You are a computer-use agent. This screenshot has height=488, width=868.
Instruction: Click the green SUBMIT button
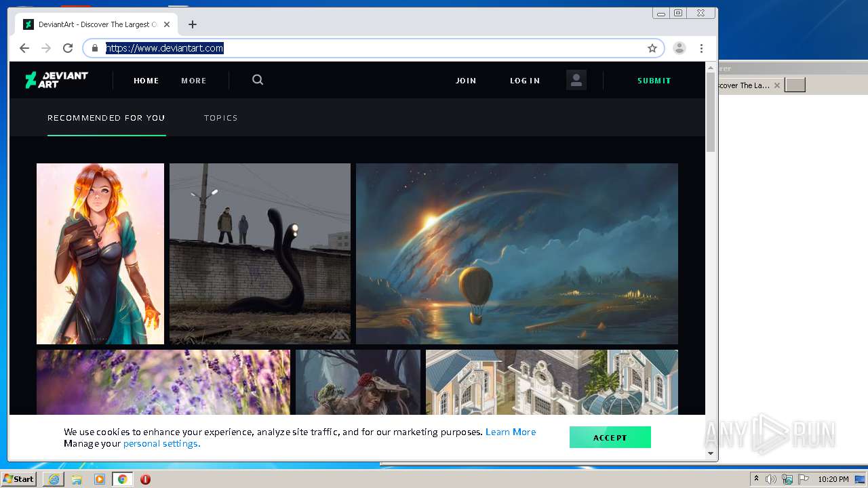tap(654, 81)
